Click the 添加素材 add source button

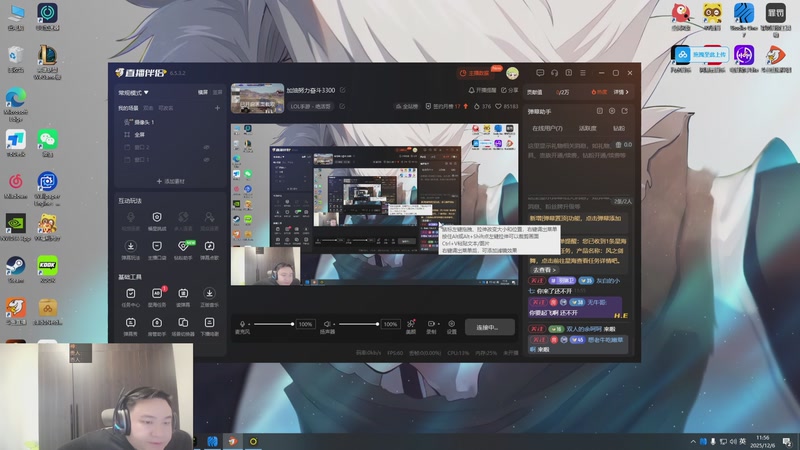(170, 181)
